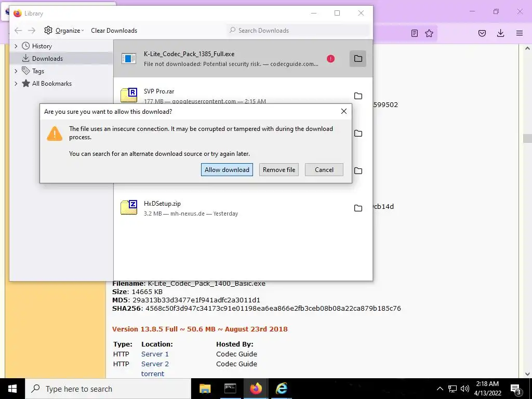Go back in Library window

pyautogui.click(x=18, y=31)
